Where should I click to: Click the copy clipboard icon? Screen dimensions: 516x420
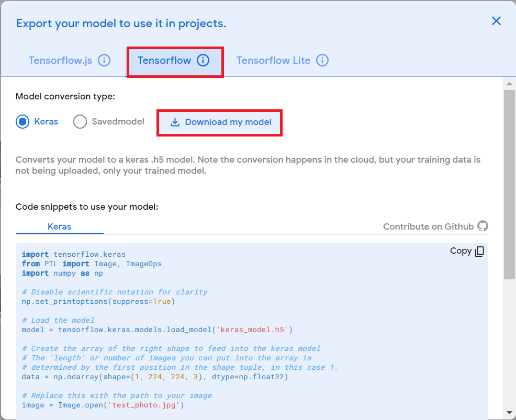479,251
